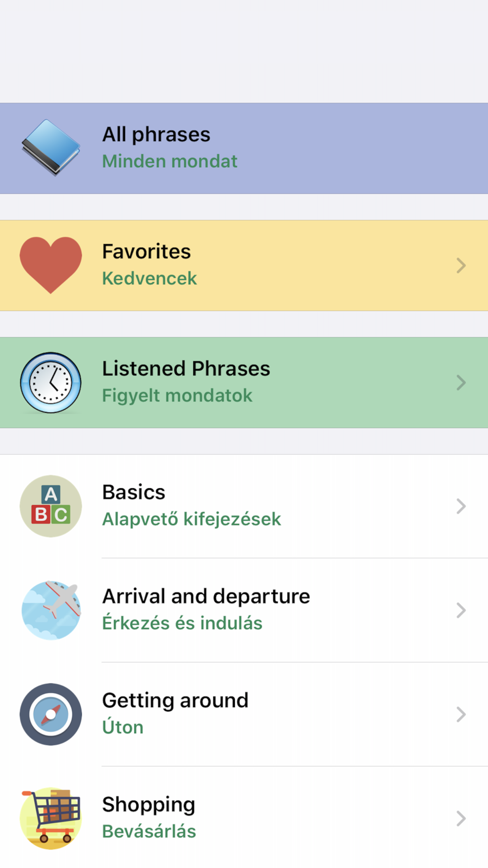This screenshot has width=488, height=868.
Task: Select the Favorites title text
Action: 146,251
